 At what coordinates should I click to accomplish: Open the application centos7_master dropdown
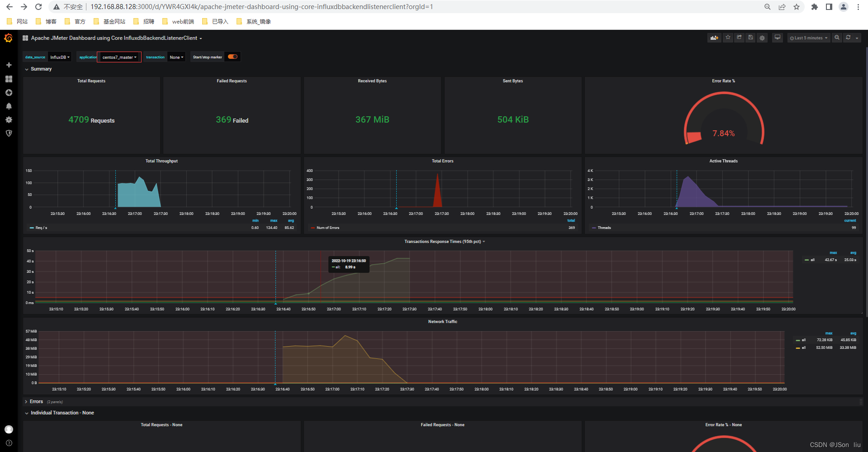pos(119,57)
